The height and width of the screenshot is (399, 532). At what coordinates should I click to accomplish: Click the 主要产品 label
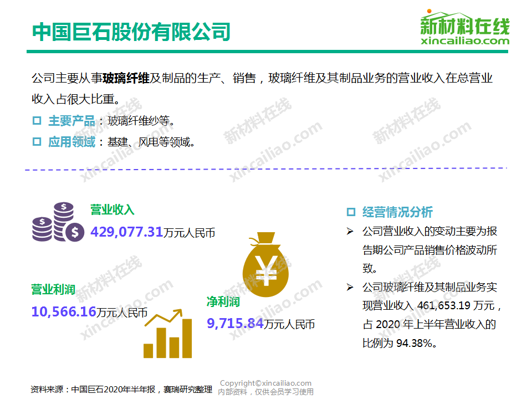[71, 121]
